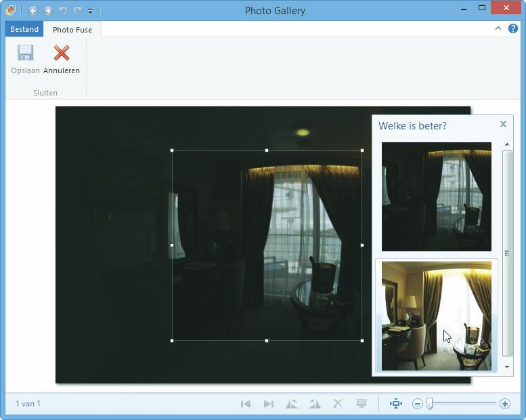Viewport: 526px width, 420px height.
Task: Click the scroll down arrow in panel
Action: click(507, 366)
